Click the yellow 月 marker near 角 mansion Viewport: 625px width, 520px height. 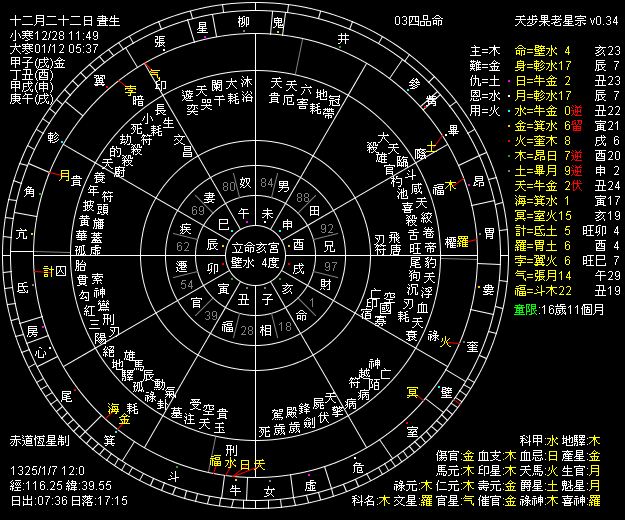(x=66, y=176)
